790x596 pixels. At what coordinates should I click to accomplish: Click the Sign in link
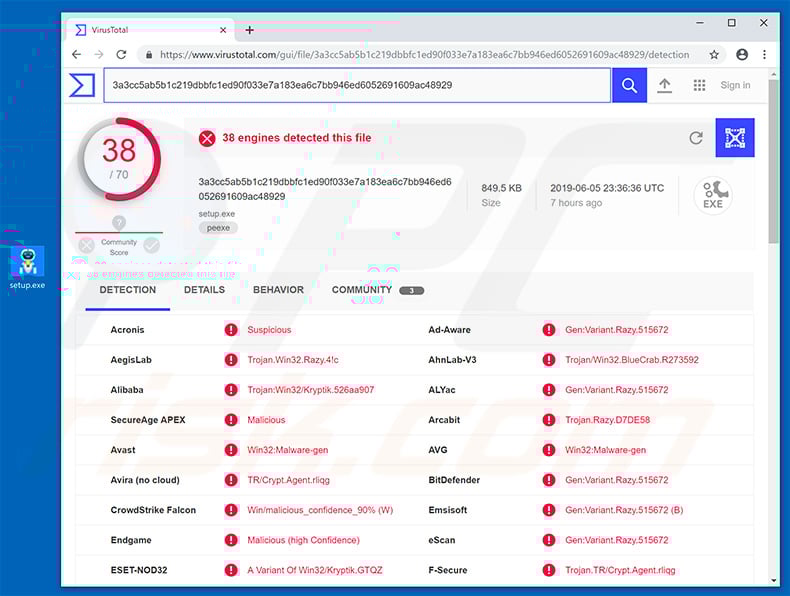(x=735, y=85)
